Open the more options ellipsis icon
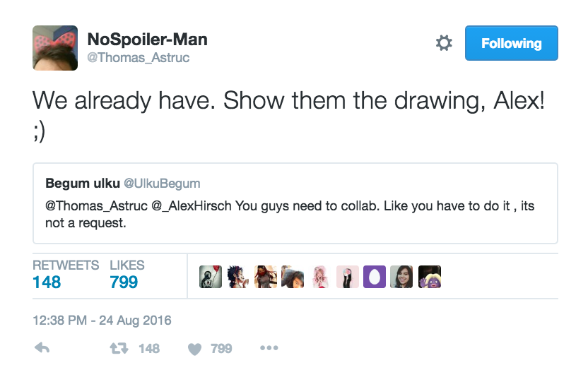 click(x=269, y=348)
